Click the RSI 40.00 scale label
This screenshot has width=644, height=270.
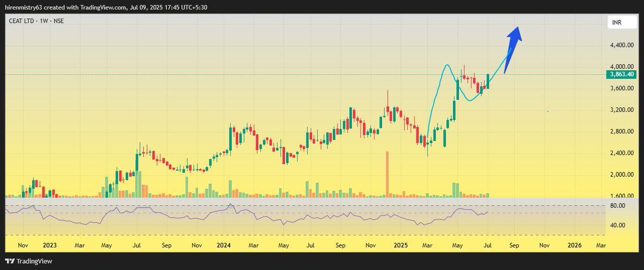tap(618, 225)
